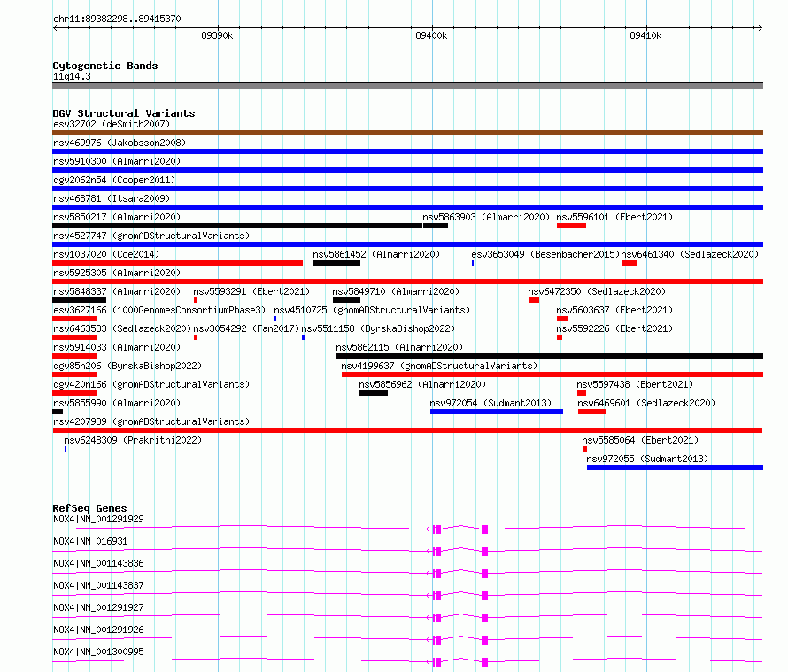Select the brown esv32702 variant bar
This screenshot has height=672, width=788.
(407, 133)
